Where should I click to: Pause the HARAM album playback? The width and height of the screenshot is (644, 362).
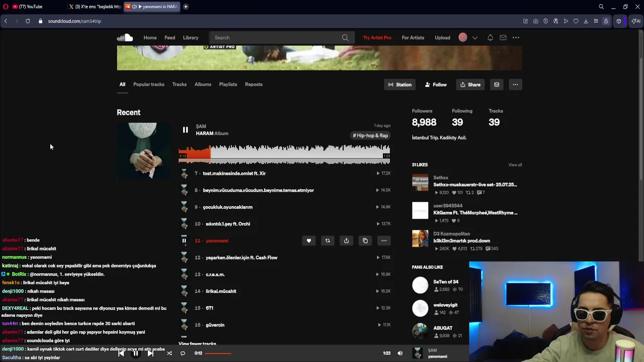[x=185, y=130]
